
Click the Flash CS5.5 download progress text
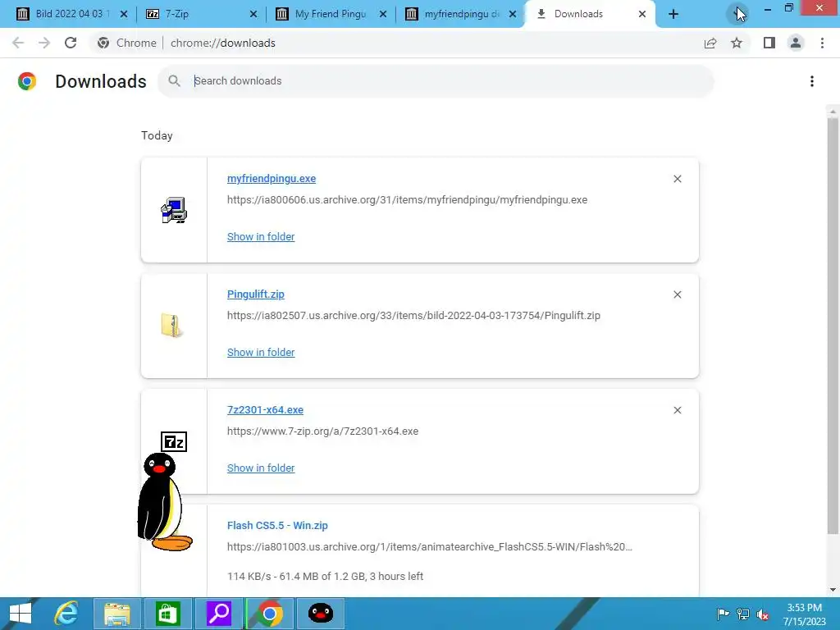[325, 577]
